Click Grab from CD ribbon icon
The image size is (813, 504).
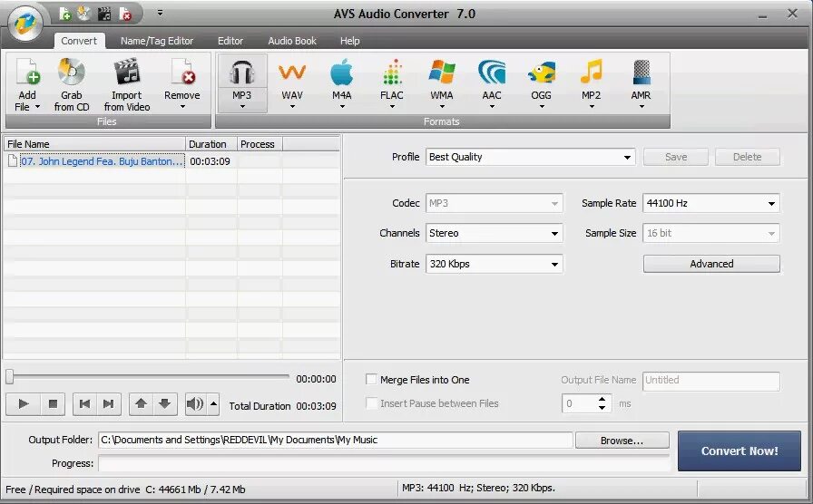point(72,72)
